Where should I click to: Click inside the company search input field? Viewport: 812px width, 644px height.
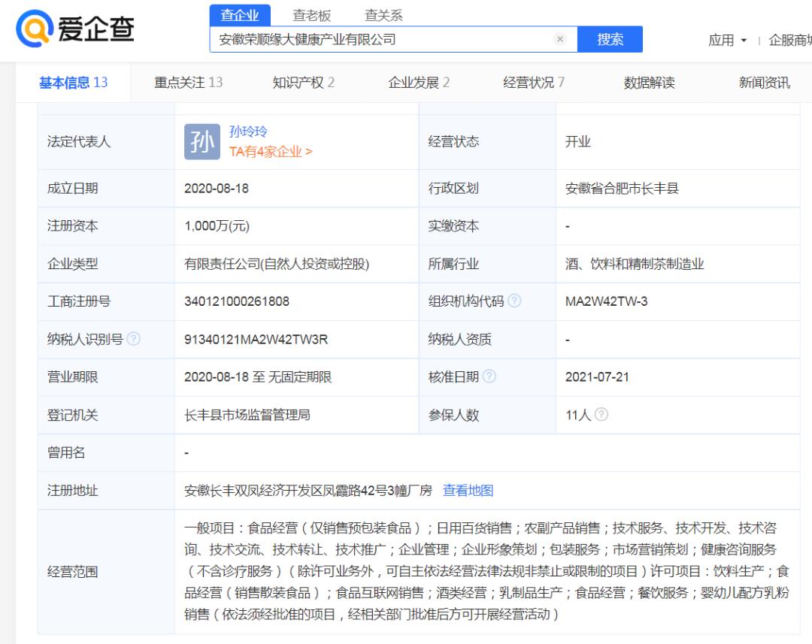[376, 40]
